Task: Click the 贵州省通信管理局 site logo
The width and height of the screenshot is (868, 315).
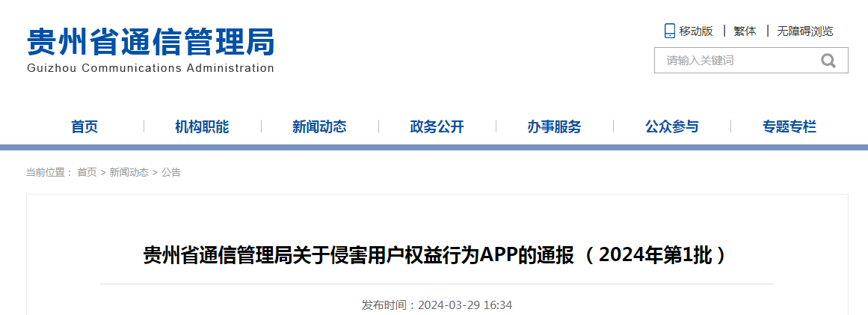Action: tap(150, 41)
